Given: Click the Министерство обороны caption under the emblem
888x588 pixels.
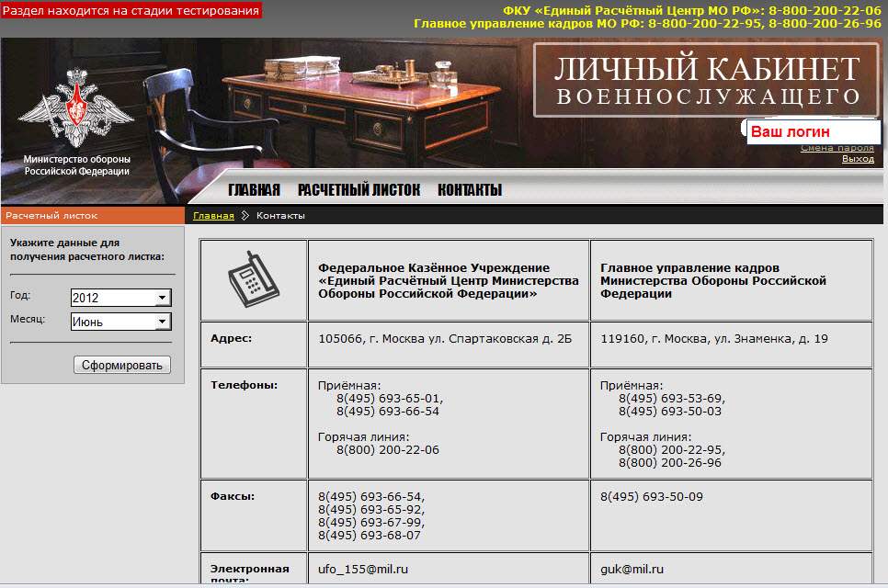Looking at the screenshot, I should point(76,165).
